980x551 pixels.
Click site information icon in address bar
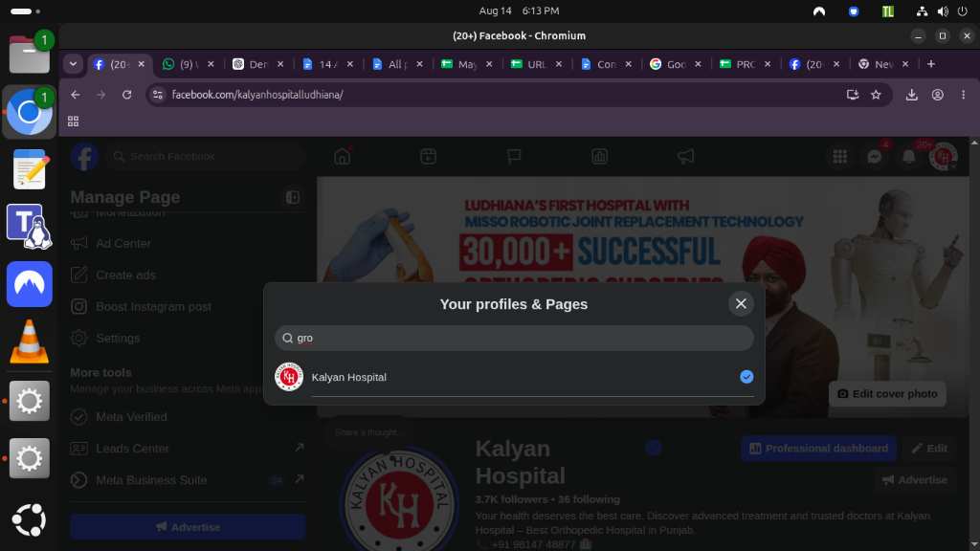click(x=158, y=95)
